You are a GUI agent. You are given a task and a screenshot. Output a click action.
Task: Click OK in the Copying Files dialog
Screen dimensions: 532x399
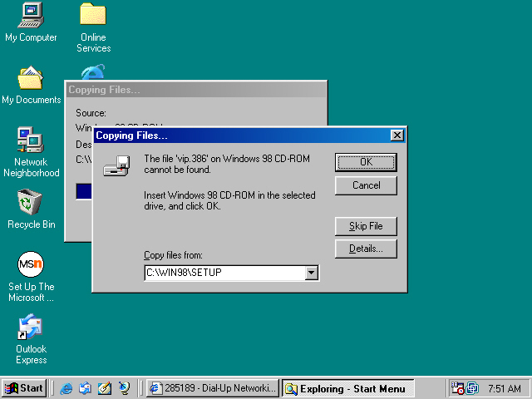(x=366, y=162)
